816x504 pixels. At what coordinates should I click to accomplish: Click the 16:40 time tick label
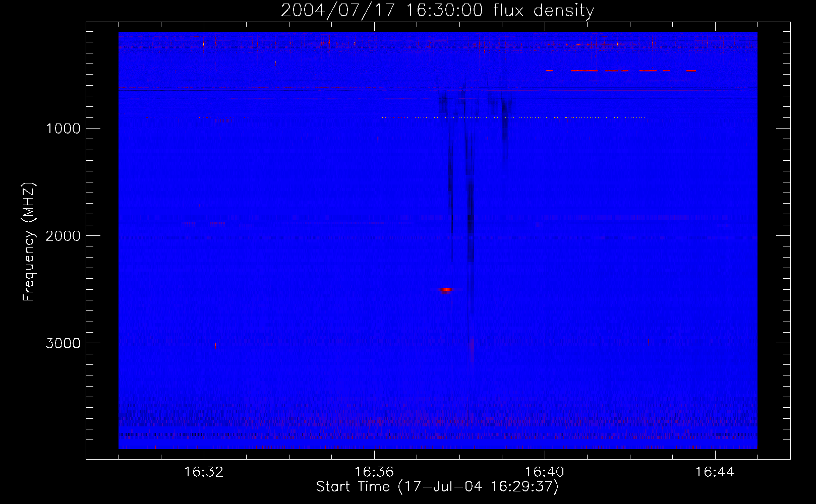pos(545,472)
